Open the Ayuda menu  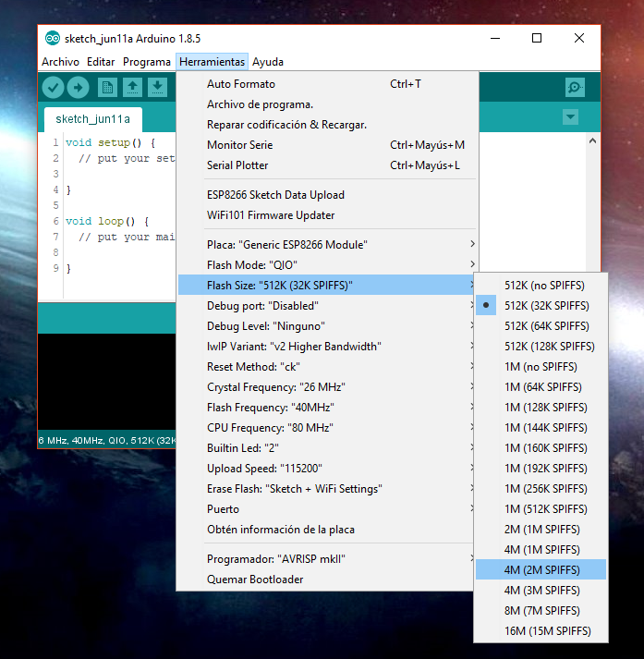click(x=268, y=62)
